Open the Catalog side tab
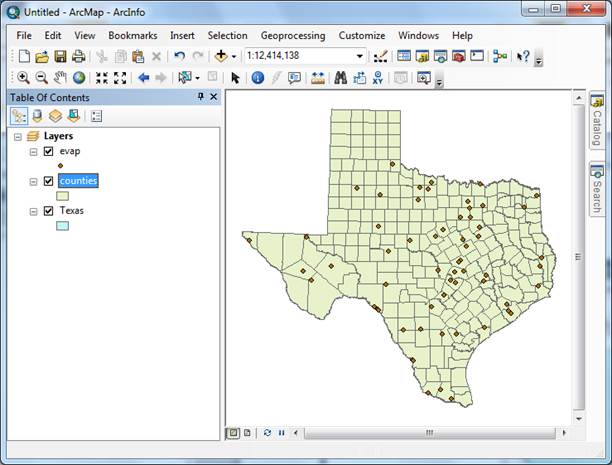612x465 pixels. [x=596, y=120]
